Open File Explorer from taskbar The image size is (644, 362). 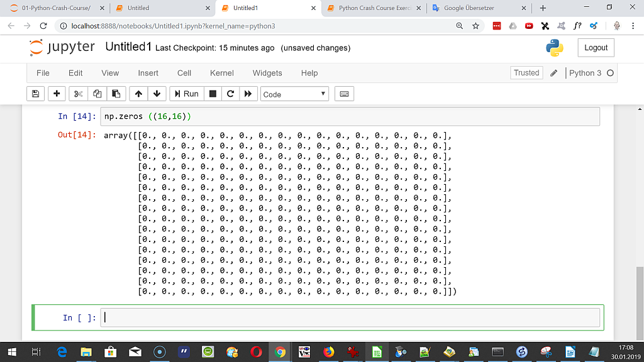pyautogui.click(x=86, y=352)
